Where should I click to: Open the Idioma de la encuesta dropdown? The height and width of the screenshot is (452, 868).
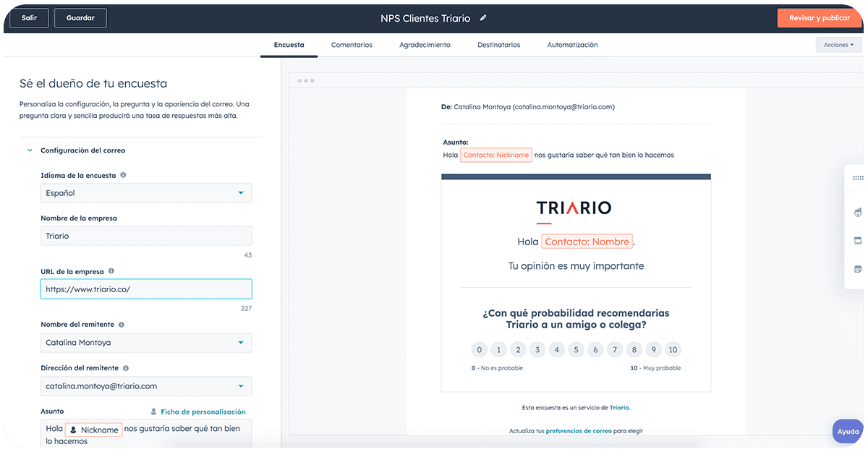pyautogui.click(x=146, y=193)
